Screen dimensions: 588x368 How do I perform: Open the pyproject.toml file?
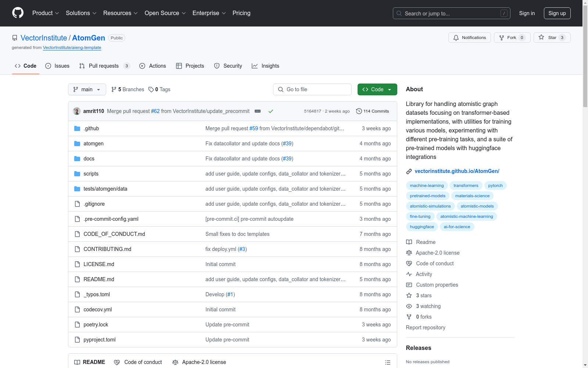(x=100, y=340)
